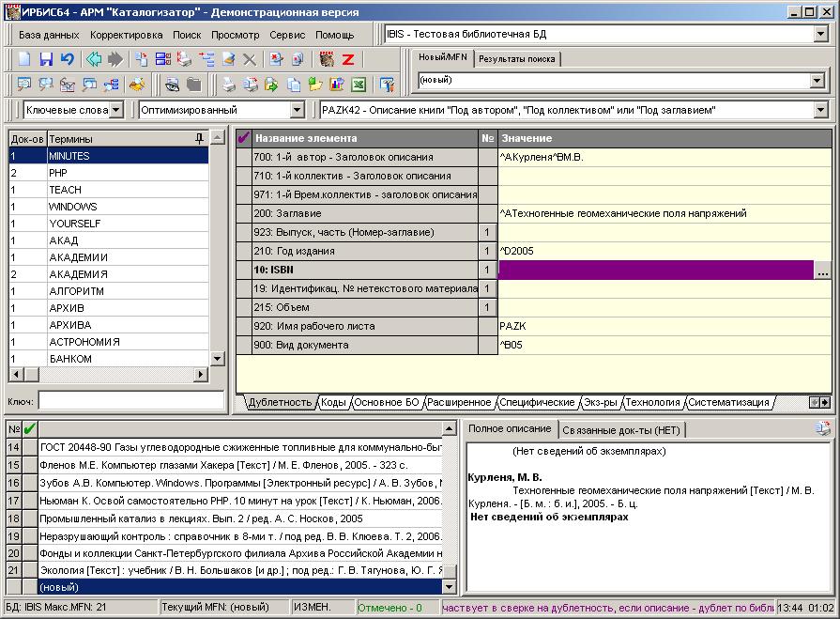Click the gray X delete record icon
This screenshot has height=619, width=840.
250,59
